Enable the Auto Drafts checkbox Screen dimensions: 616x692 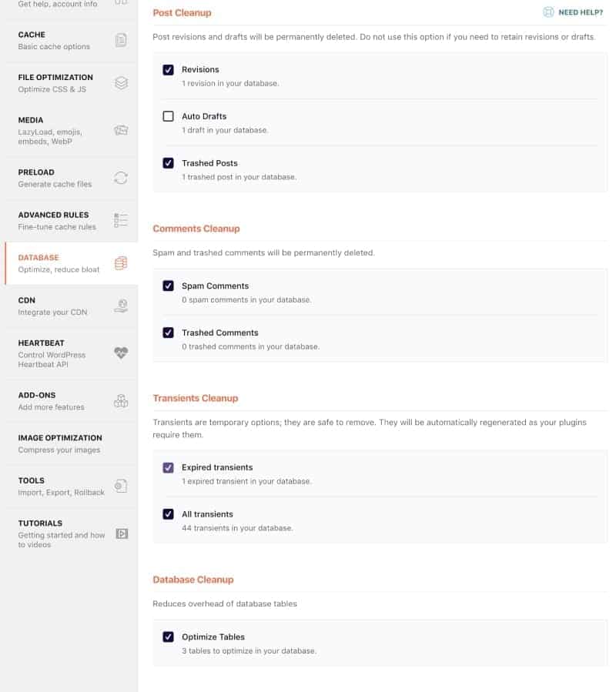point(168,117)
